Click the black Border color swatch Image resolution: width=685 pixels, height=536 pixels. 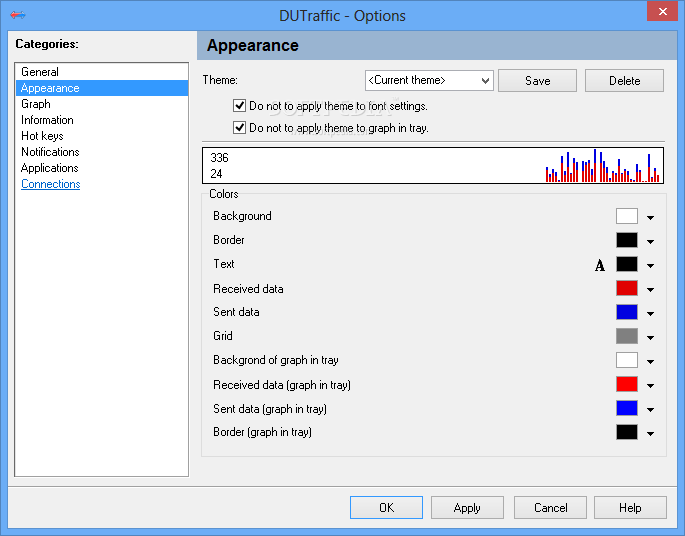(x=626, y=240)
